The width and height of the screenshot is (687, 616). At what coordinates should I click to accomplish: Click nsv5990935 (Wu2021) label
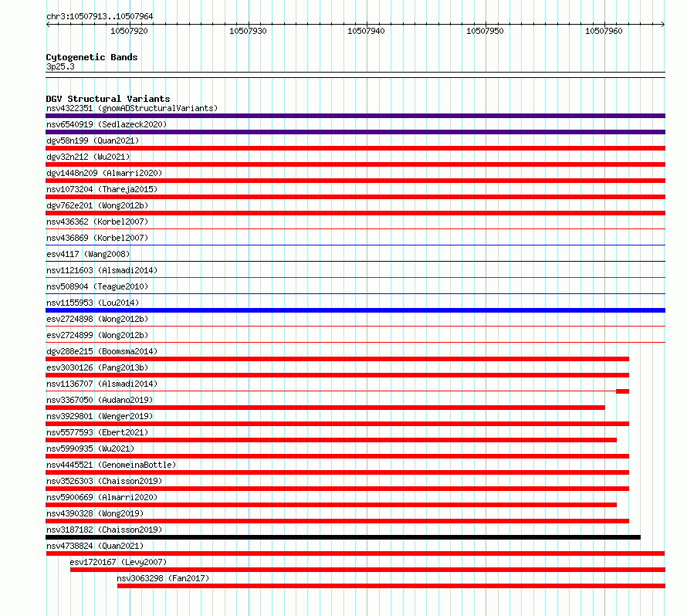click(90, 448)
